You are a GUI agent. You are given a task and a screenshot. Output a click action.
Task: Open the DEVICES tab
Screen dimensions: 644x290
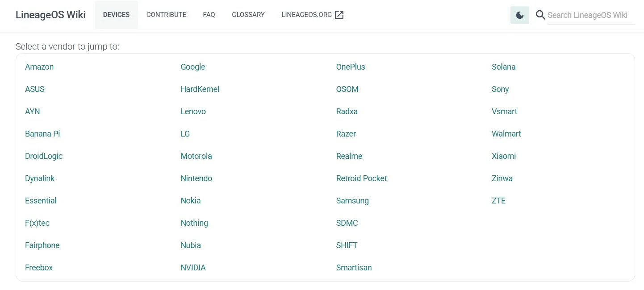point(116,15)
